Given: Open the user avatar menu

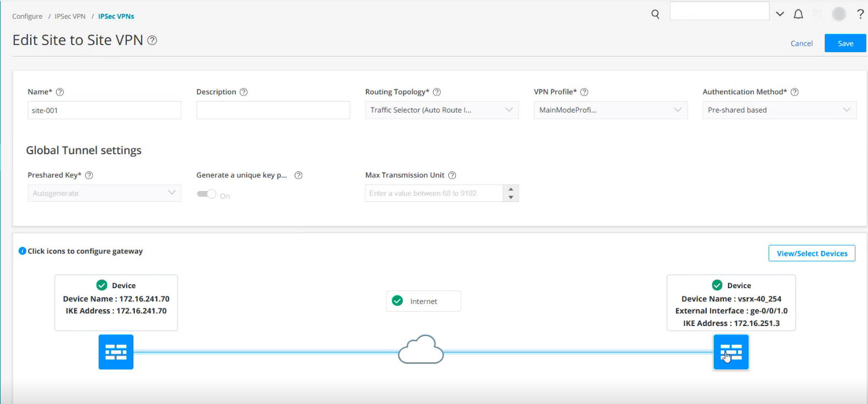Looking at the screenshot, I should click(839, 14).
